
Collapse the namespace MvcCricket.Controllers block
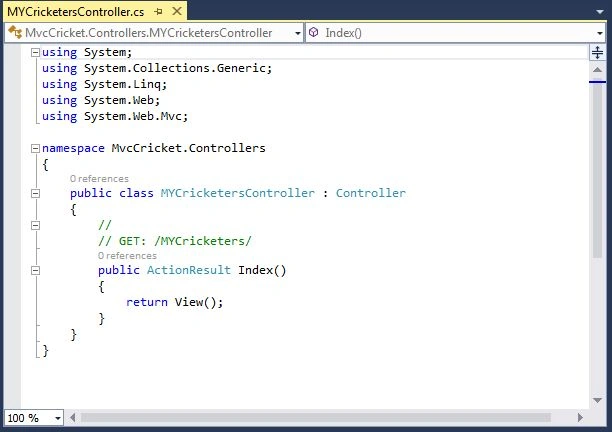35,148
